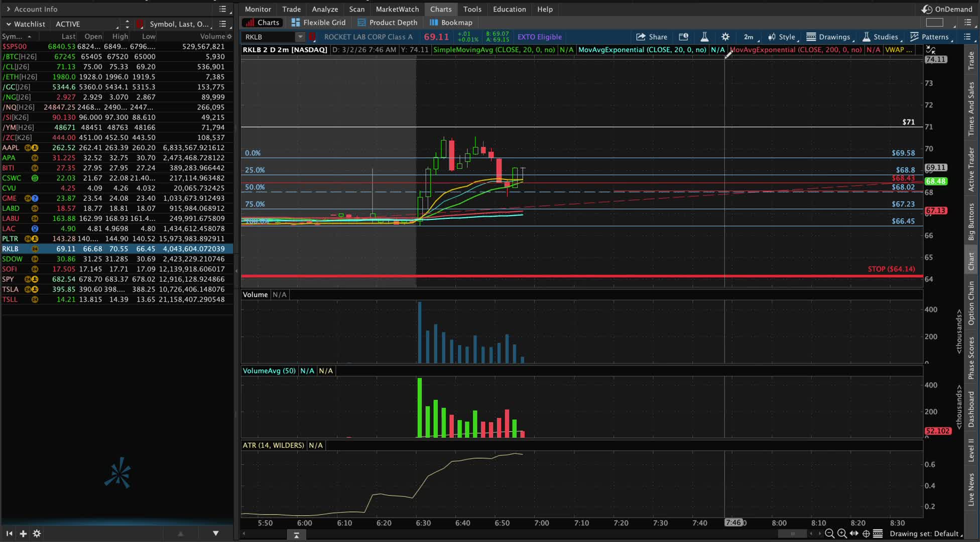Open OnDemand backtesting mode

click(947, 9)
